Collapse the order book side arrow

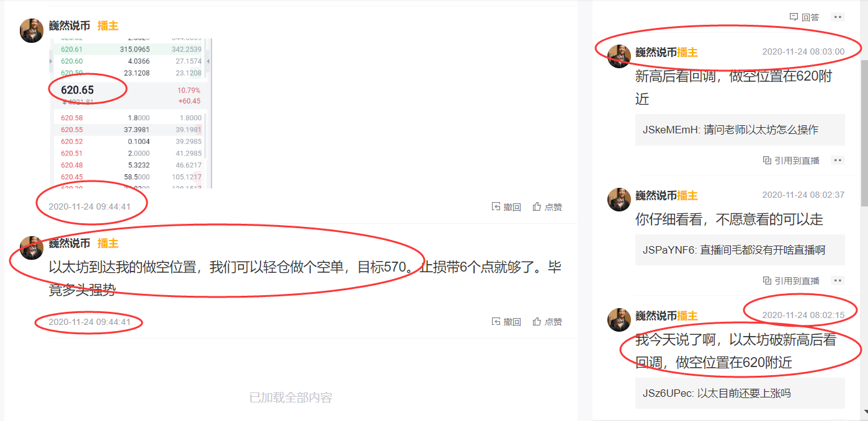click(208, 61)
